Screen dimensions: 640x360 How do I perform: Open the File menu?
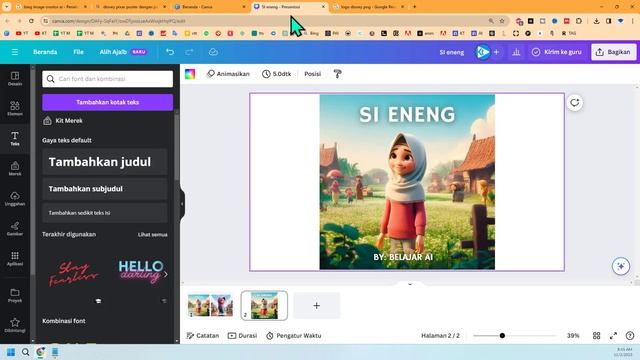pos(78,52)
